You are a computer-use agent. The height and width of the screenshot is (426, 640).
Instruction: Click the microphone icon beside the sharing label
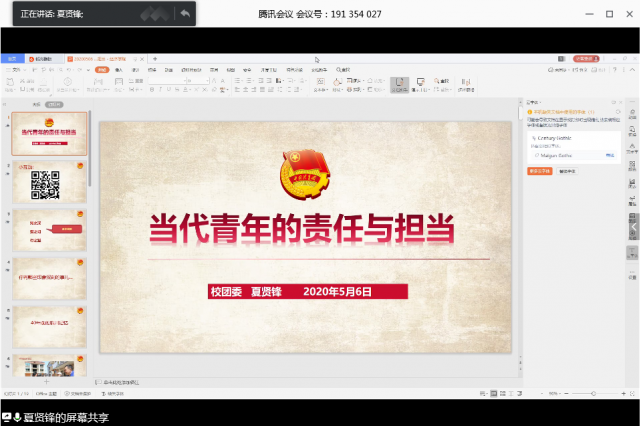tap(16, 417)
